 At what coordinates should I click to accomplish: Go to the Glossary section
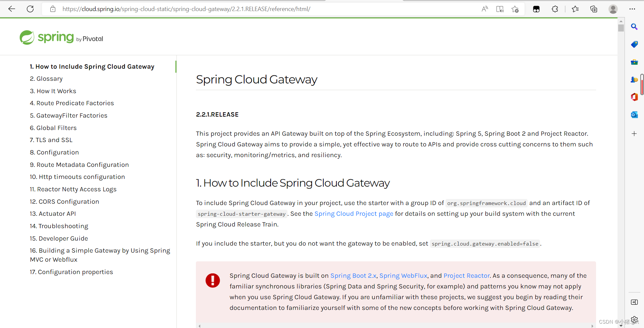click(x=46, y=79)
